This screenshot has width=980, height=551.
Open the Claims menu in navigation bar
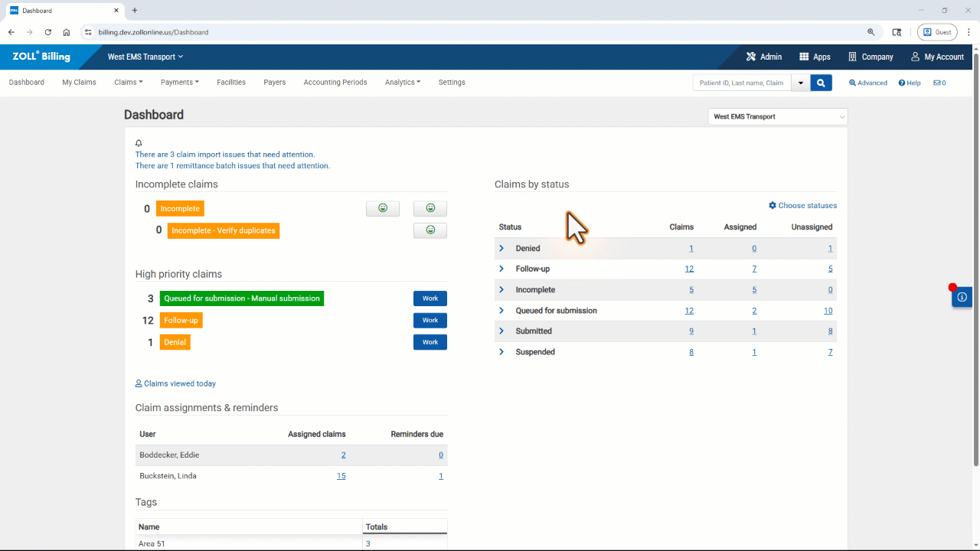pyautogui.click(x=128, y=83)
